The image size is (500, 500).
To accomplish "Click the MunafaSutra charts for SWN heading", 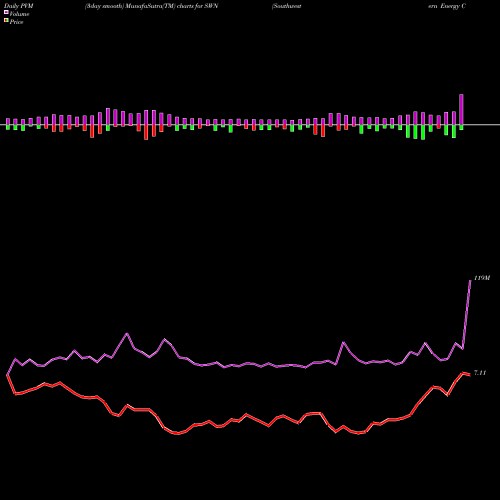I will [151, 6].
